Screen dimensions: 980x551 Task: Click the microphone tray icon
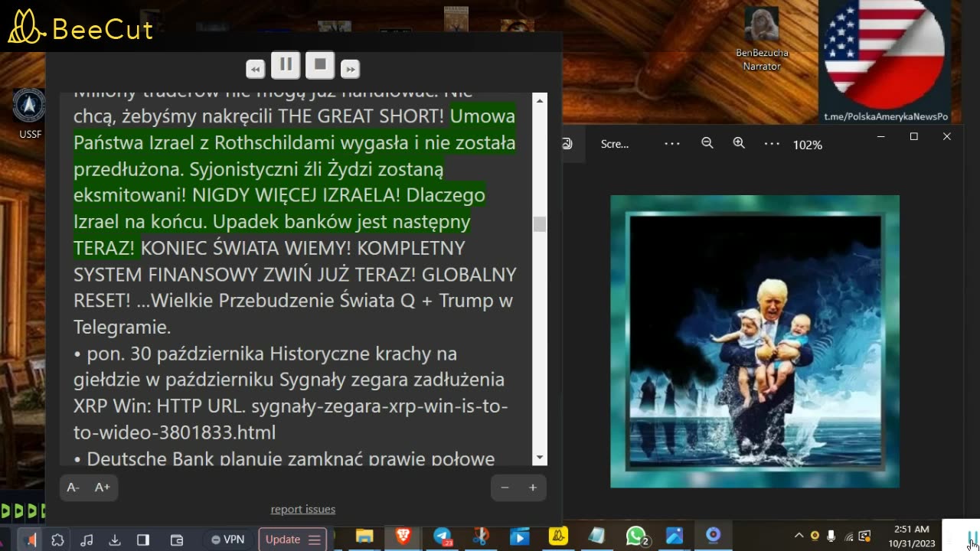pos(831,536)
